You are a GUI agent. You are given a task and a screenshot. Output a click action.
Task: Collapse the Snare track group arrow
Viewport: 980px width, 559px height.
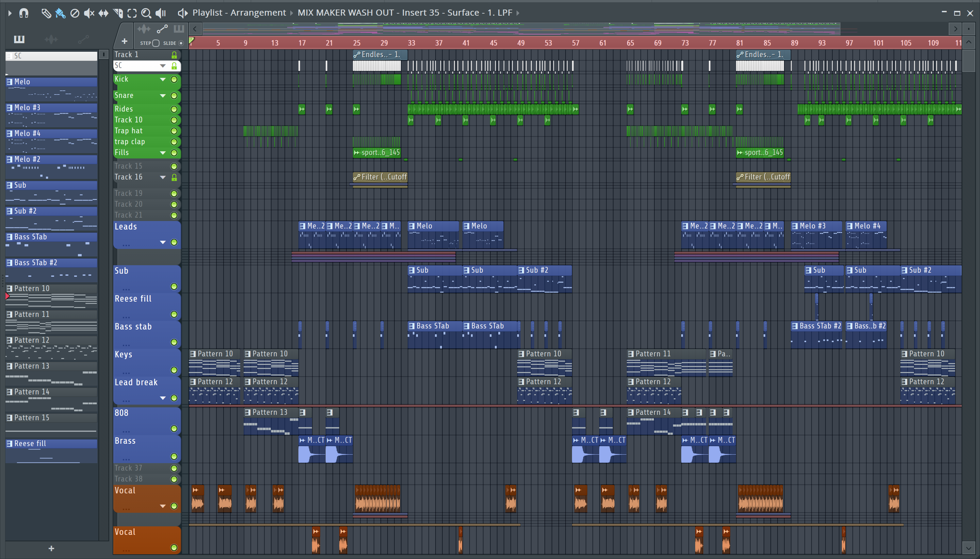[x=163, y=96]
